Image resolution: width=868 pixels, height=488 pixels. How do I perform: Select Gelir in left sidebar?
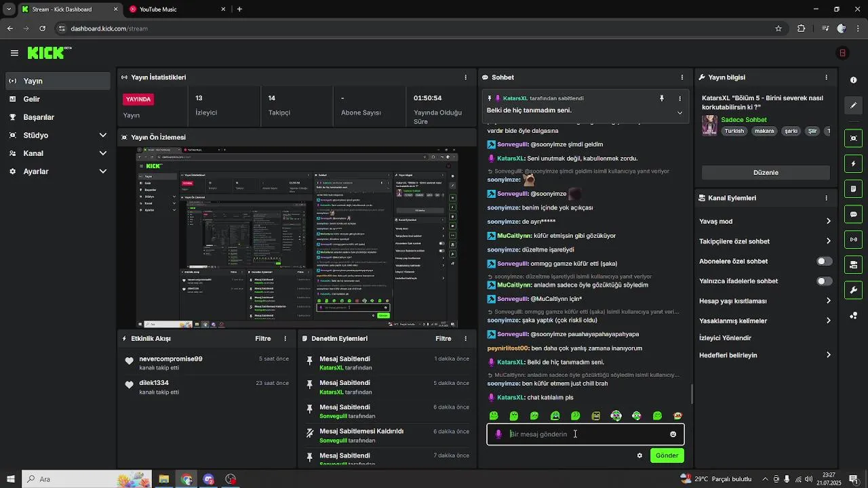(58, 99)
